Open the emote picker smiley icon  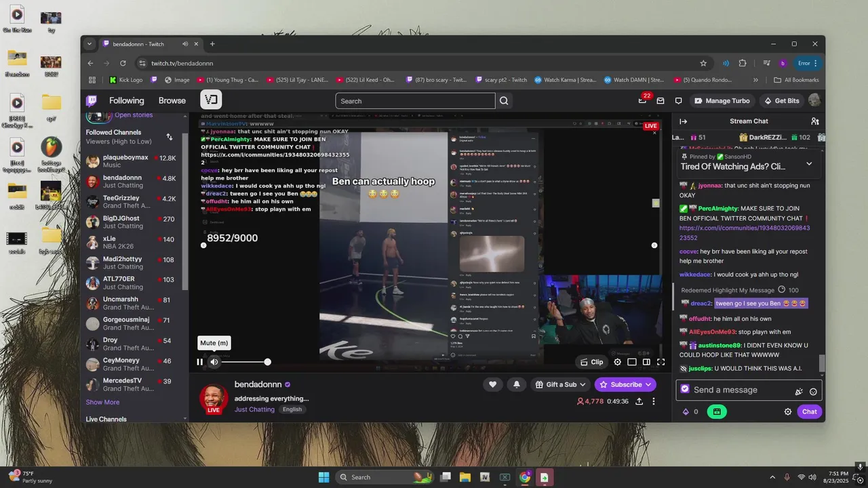point(813,391)
